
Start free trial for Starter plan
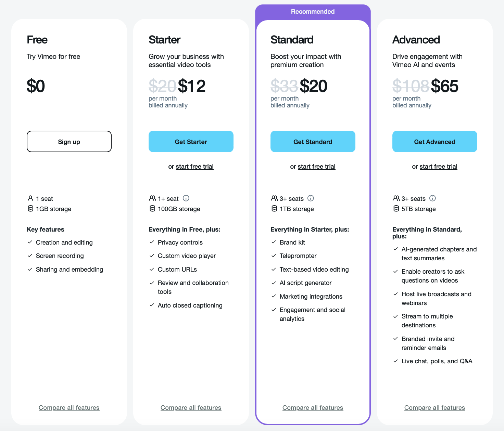194,167
